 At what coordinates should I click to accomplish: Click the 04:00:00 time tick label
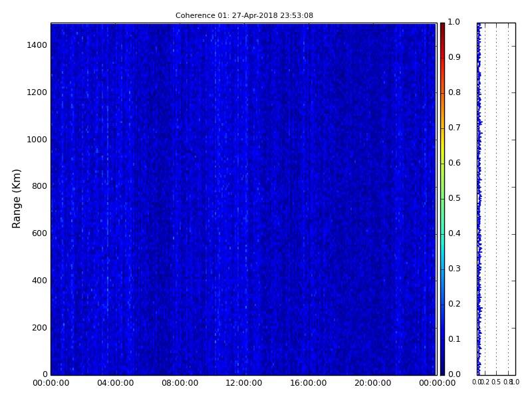click(115, 383)
